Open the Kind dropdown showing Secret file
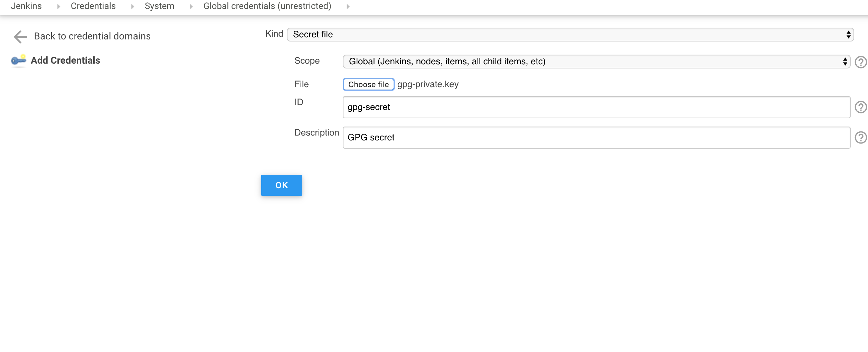Screen dimensions: 868x352 point(570,35)
